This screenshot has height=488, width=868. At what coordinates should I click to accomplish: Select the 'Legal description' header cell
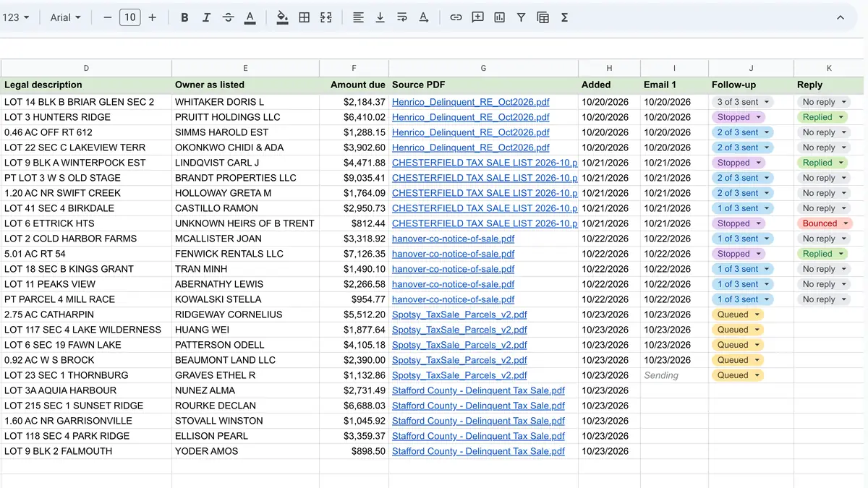click(86, 85)
